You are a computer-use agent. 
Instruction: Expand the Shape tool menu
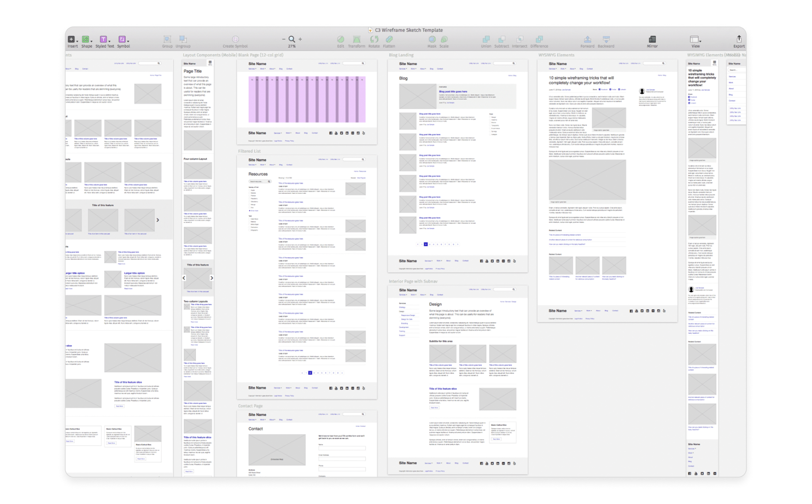coord(86,40)
